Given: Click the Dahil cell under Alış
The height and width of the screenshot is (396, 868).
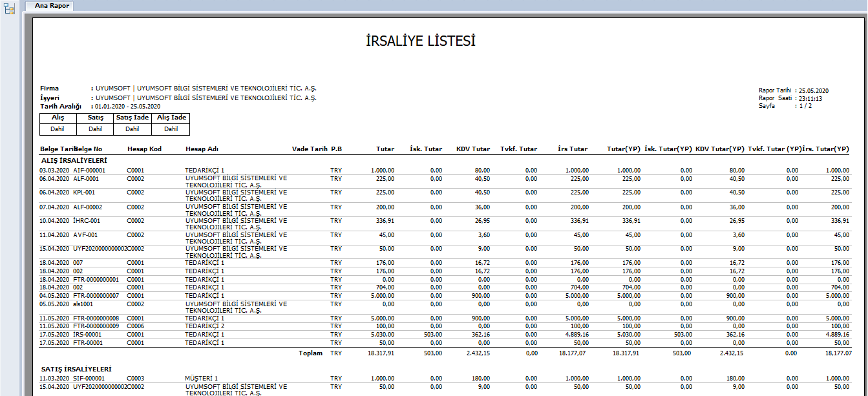Looking at the screenshot, I should 57,129.
